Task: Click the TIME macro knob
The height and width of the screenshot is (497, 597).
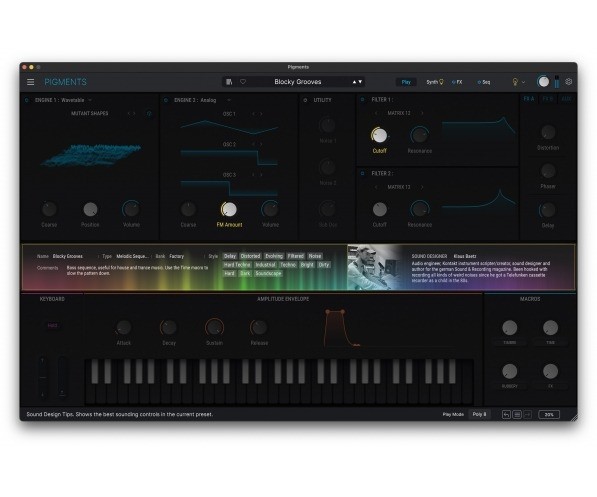Action: (x=550, y=328)
